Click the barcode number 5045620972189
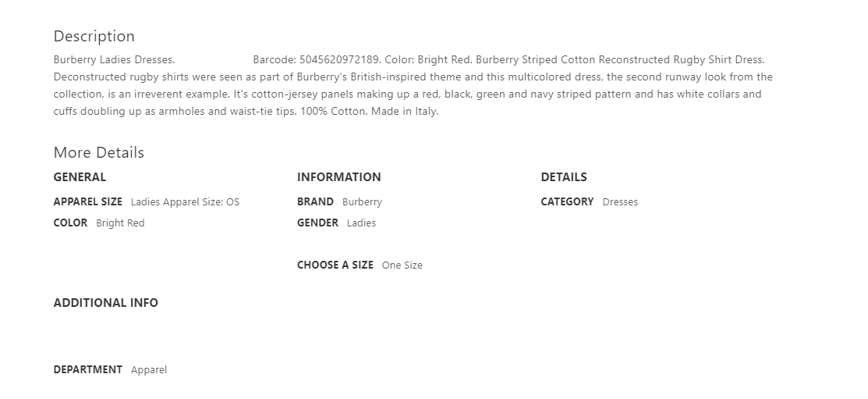 (x=339, y=59)
